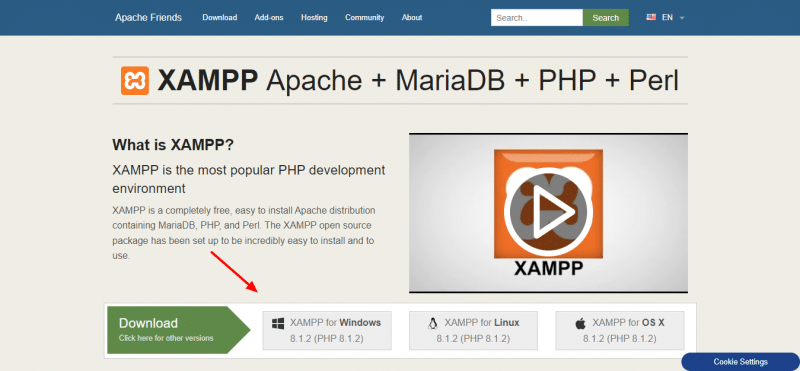
Task: Click the Linux penguin icon
Action: point(433,323)
